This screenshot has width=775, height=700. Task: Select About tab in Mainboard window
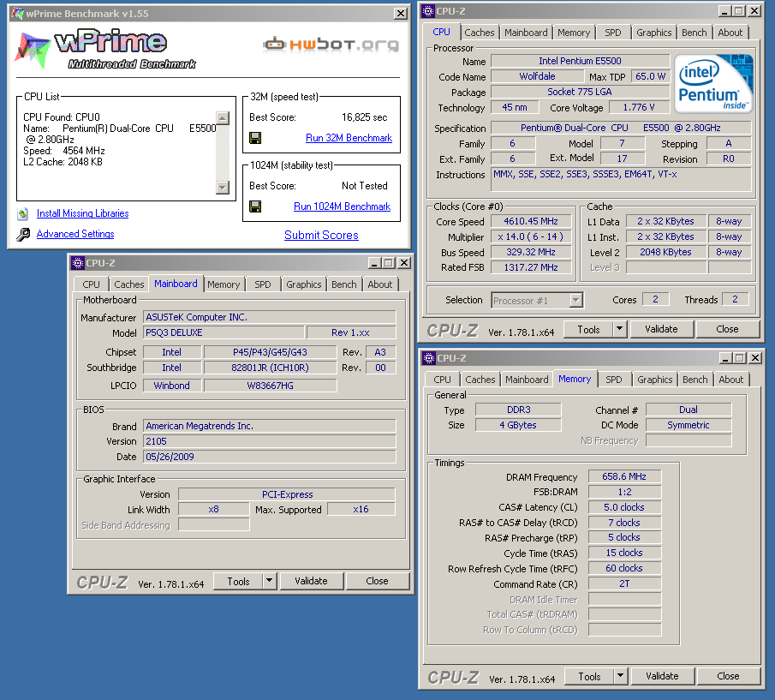pos(380,284)
